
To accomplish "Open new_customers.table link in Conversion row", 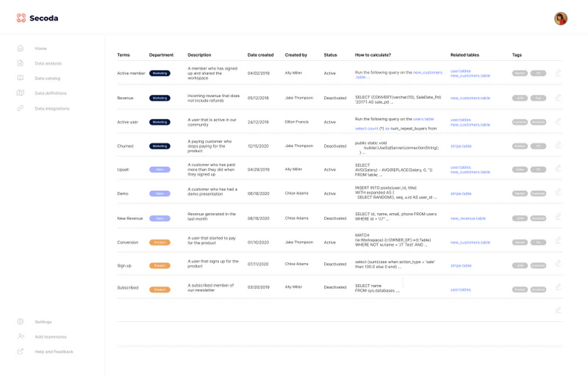I will click(470, 243).
